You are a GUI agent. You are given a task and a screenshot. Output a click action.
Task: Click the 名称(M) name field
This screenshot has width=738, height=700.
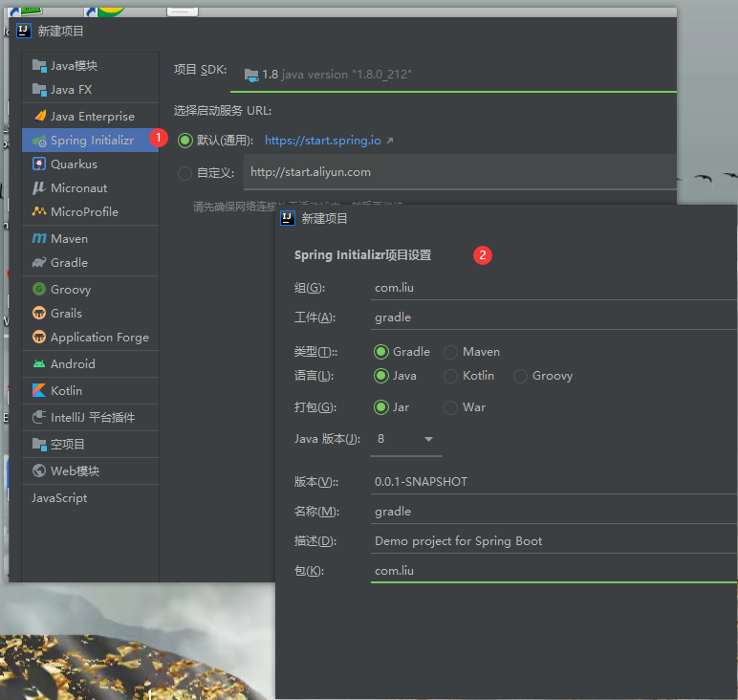(x=553, y=512)
